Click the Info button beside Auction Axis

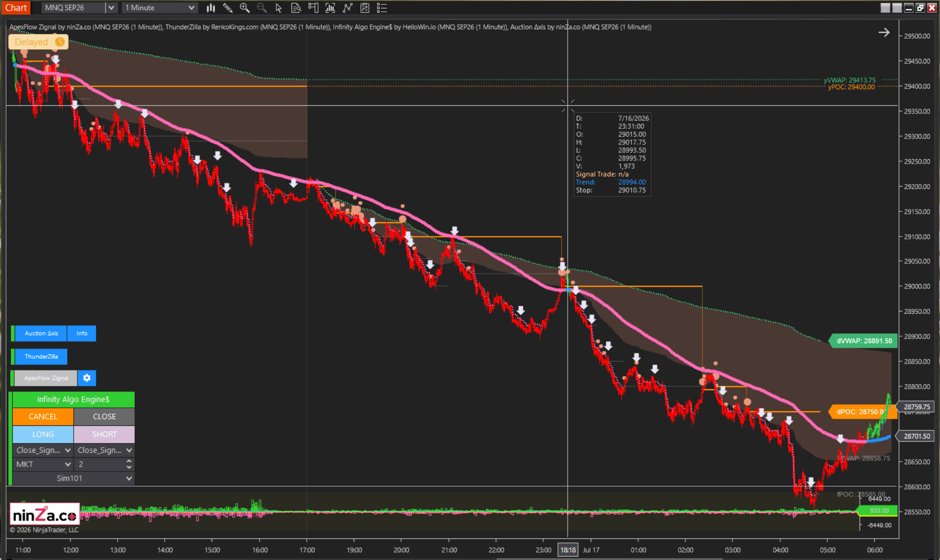82,333
